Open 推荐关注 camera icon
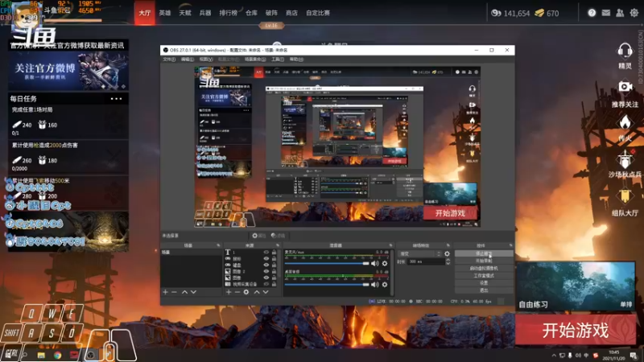Image resolution: width=644 pixels, height=362 pixels. 625,87
